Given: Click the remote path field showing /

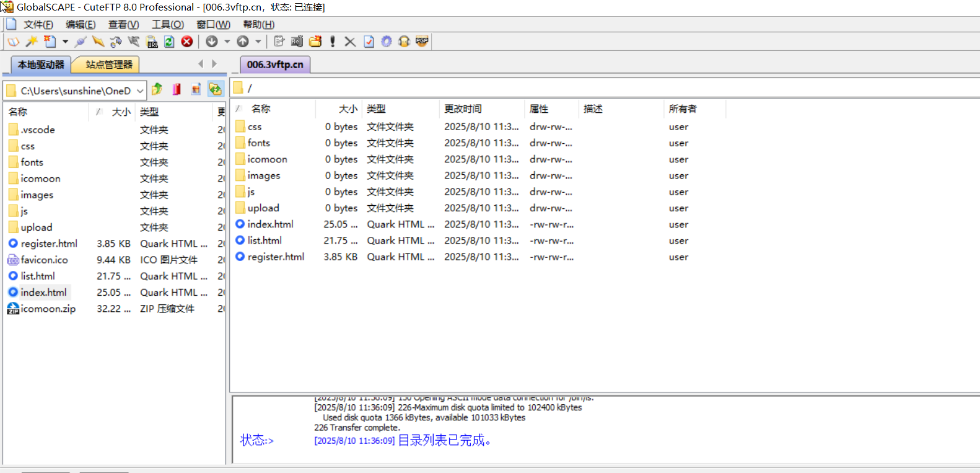Looking at the screenshot, I should click(x=605, y=88).
